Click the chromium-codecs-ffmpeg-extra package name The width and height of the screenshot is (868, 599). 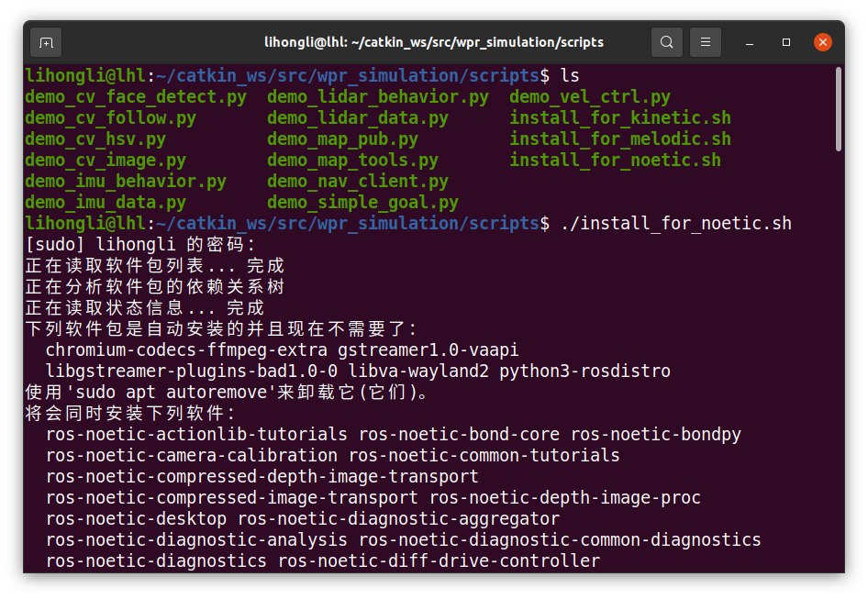(186, 349)
